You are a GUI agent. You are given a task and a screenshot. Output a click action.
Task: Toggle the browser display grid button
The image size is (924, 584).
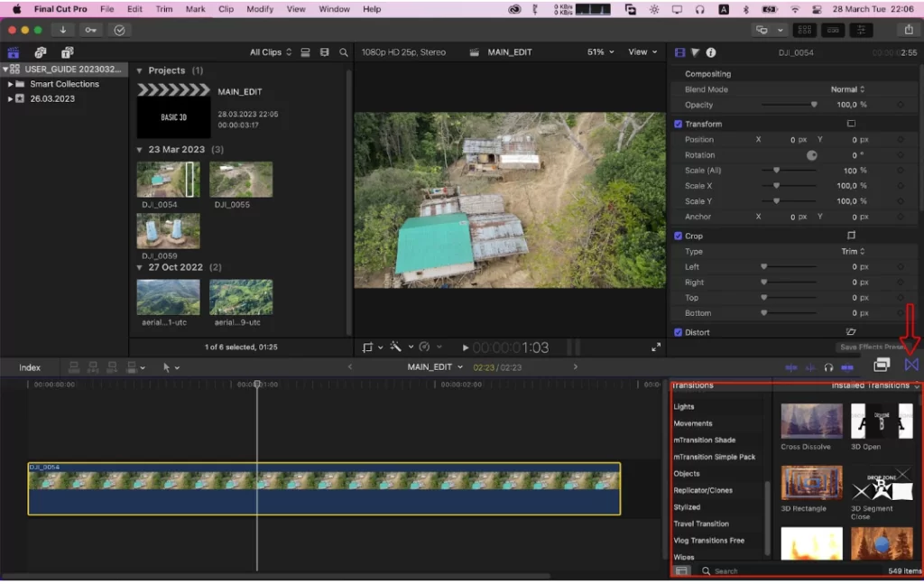pyautogui.click(x=805, y=30)
